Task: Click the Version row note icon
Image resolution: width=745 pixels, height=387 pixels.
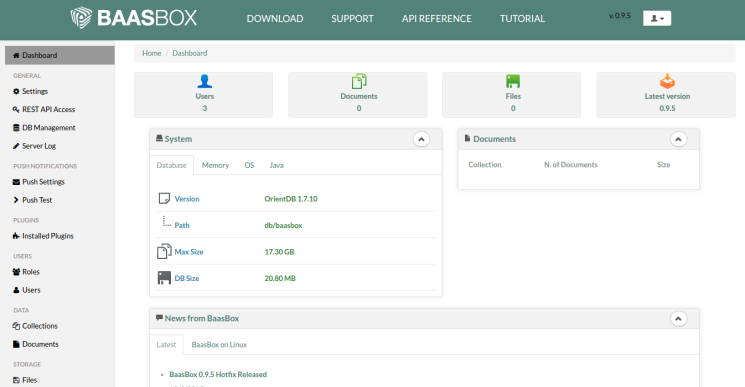Action: 164,198
